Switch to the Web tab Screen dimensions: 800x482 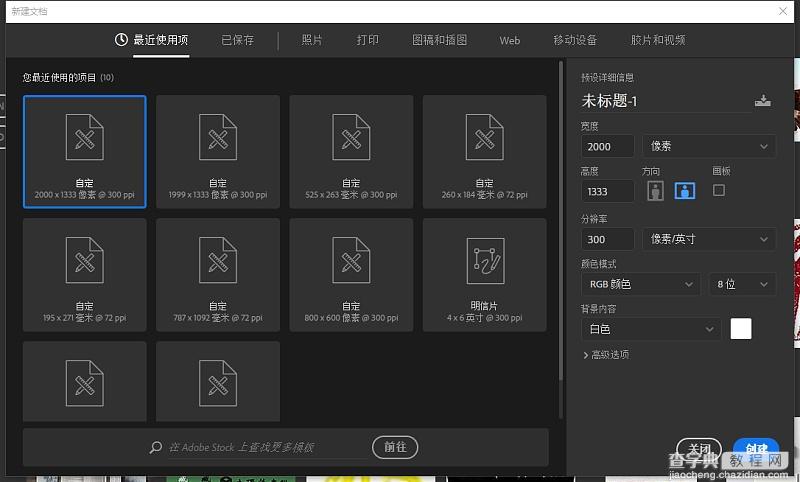pyautogui.click(x=510, y=40)
